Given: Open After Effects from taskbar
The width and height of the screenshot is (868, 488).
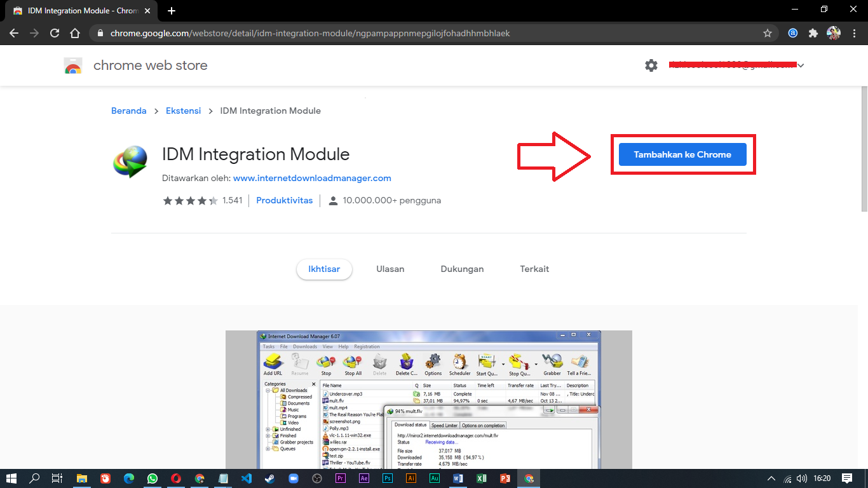Looking at the screenshot, I should [x=364, y=478].
